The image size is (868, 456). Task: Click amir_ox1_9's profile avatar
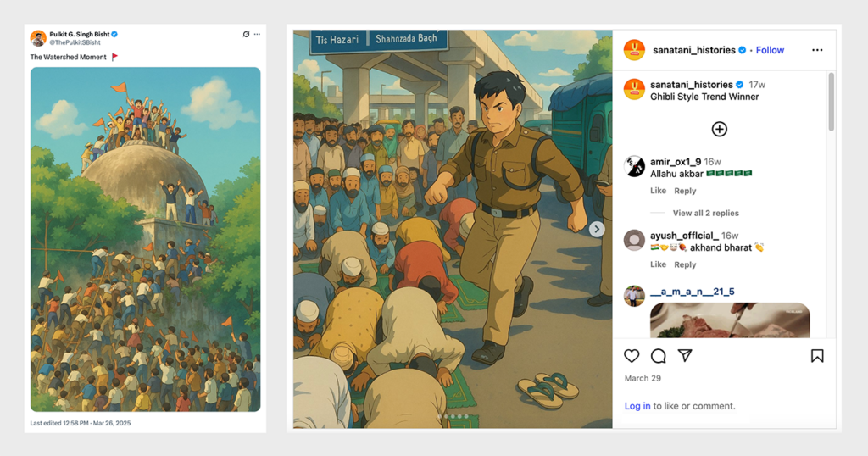(x=634, y=166)
